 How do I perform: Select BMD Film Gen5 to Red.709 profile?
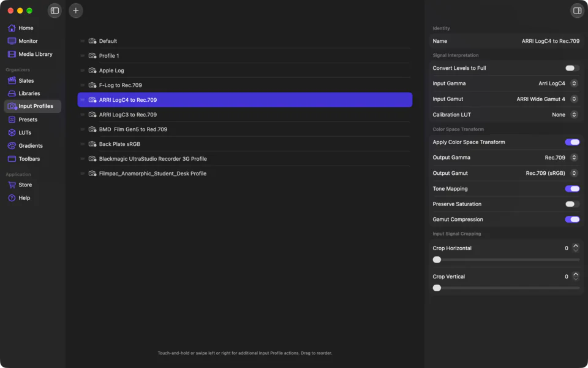tap(245, 129)
